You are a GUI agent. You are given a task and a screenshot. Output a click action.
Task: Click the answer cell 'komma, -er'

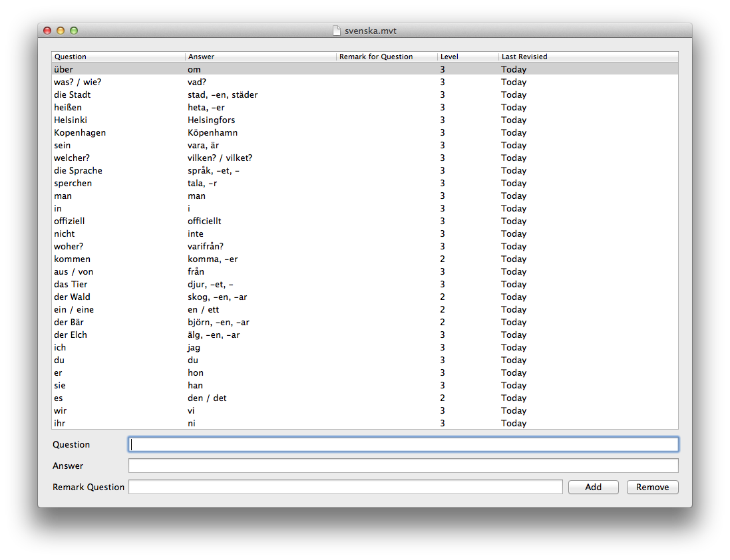click(x=213, y=259)
